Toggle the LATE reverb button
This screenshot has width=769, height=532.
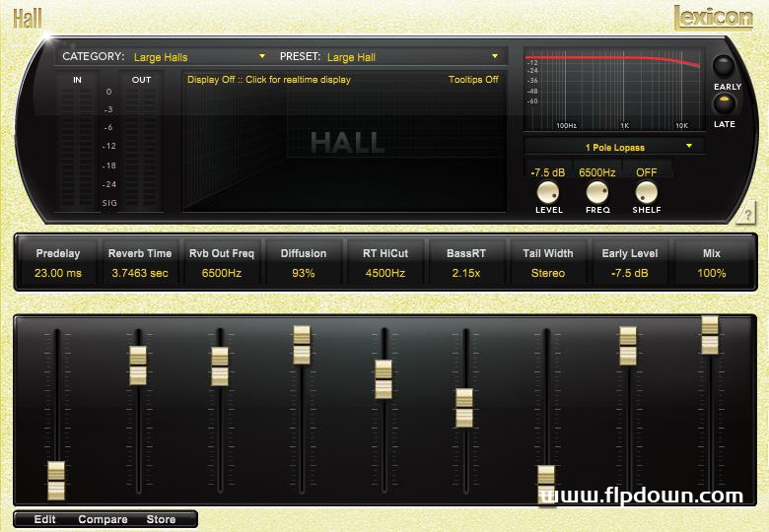[x=724, y=103]
